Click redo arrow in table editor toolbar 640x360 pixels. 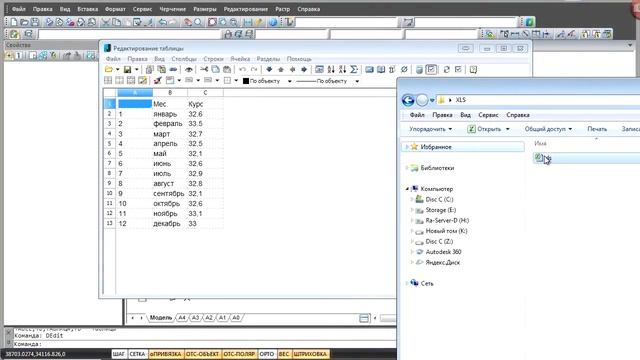click(254, 70)
